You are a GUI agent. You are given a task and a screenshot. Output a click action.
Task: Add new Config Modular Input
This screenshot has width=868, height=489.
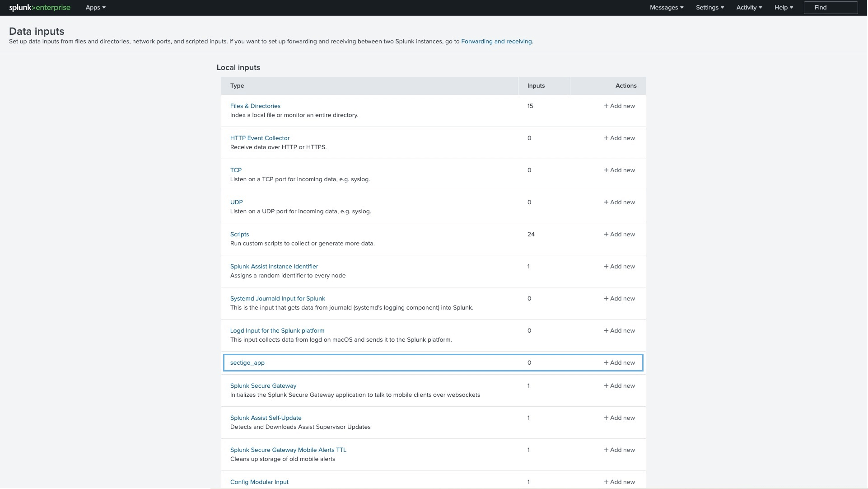click(619, 482)
